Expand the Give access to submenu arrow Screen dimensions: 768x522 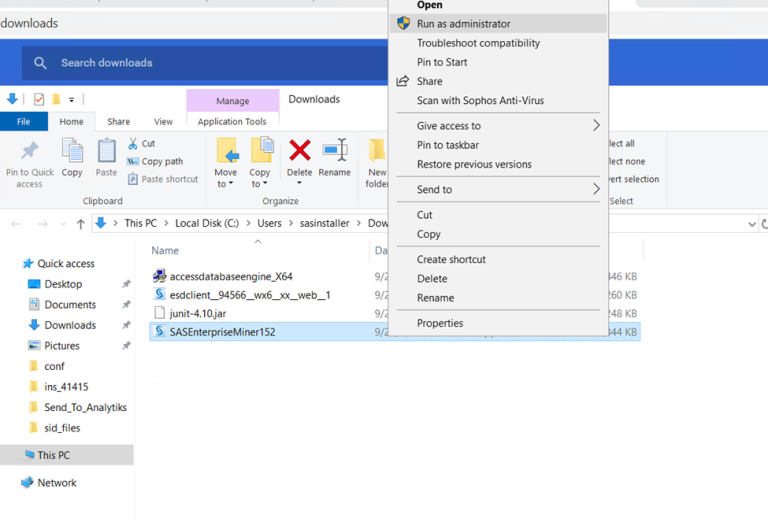[596, 125]
